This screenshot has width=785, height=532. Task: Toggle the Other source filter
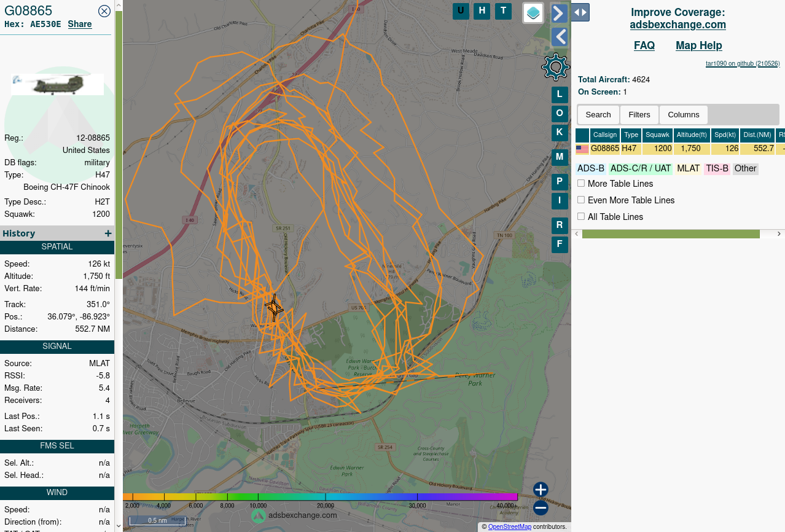(x=746, y=168)
